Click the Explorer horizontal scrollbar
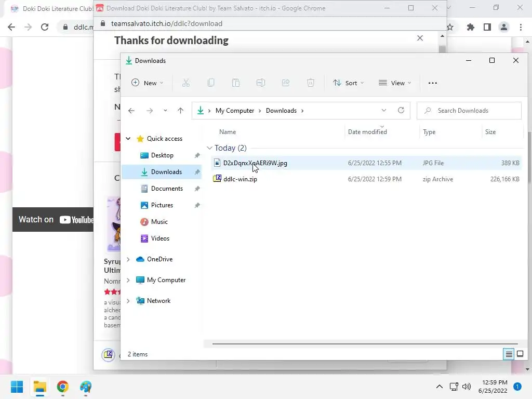 coord(365,344)
